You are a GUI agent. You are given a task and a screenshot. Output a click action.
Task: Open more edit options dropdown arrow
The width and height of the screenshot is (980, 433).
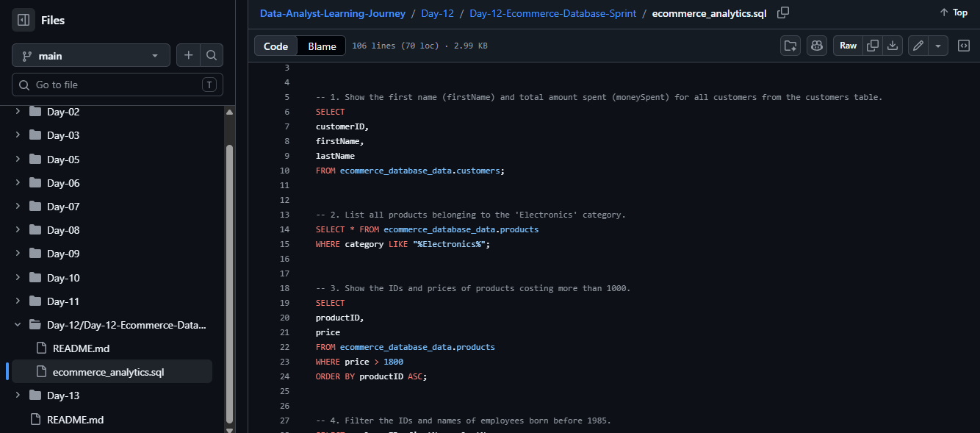938,46
